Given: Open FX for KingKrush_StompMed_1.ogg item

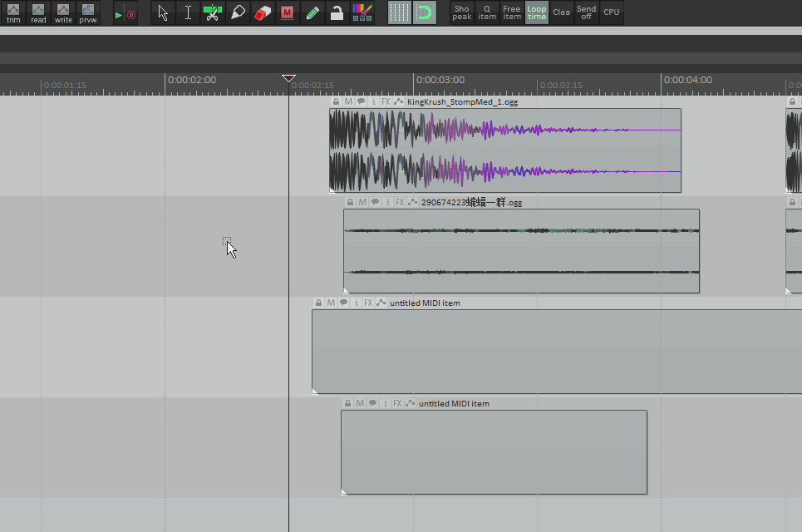Looking at the screenshot, I should click(386, 101).
